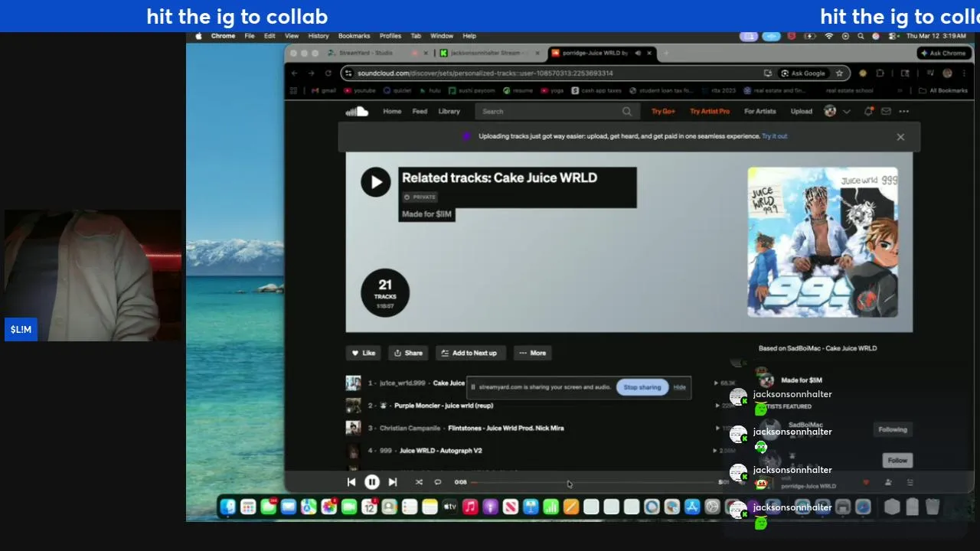980x551 pixels.
Task: Click the Upload link
Action: coord(802,112)
